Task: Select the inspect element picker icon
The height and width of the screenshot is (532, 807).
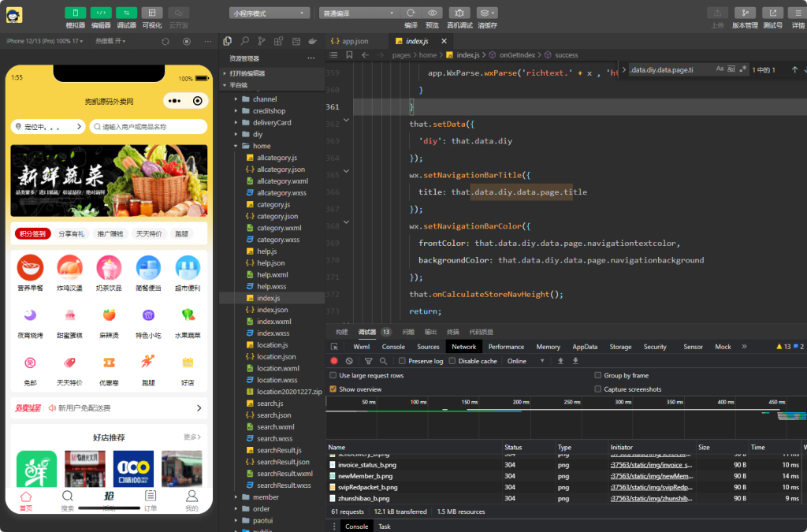Action: pos(334,347)
